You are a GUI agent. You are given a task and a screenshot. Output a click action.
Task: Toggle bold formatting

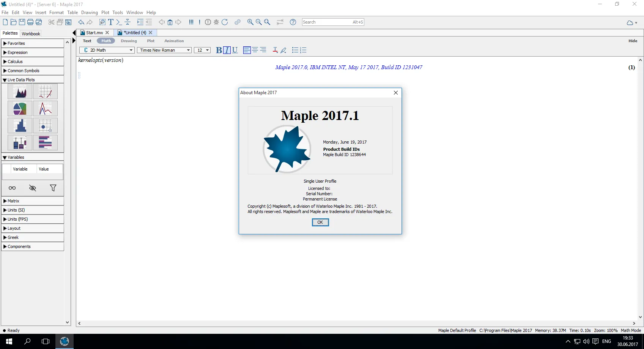[219, 50]
